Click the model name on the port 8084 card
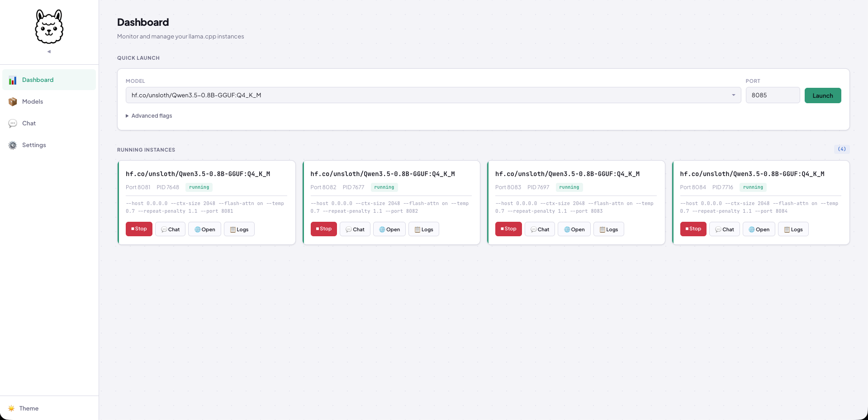 pos(752,174)
